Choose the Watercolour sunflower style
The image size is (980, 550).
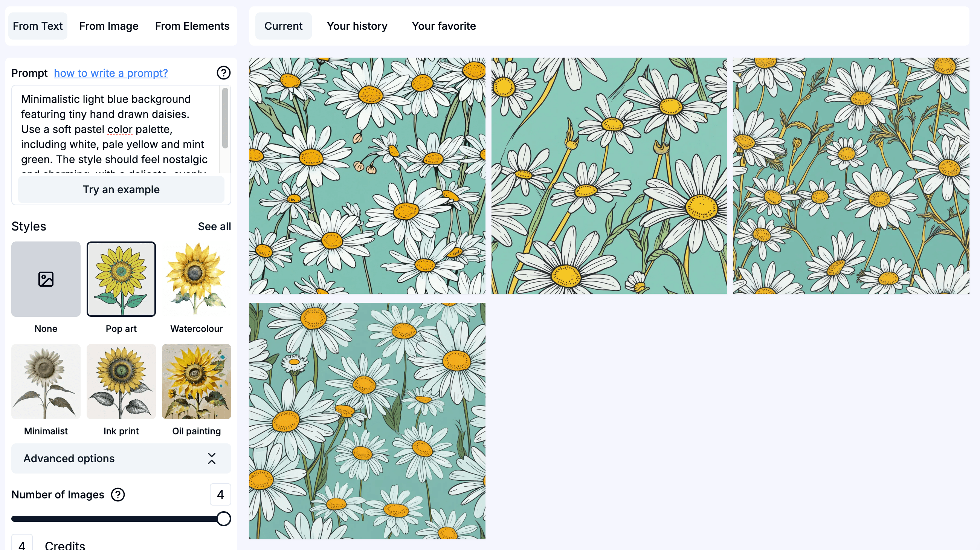click(196, 279)
